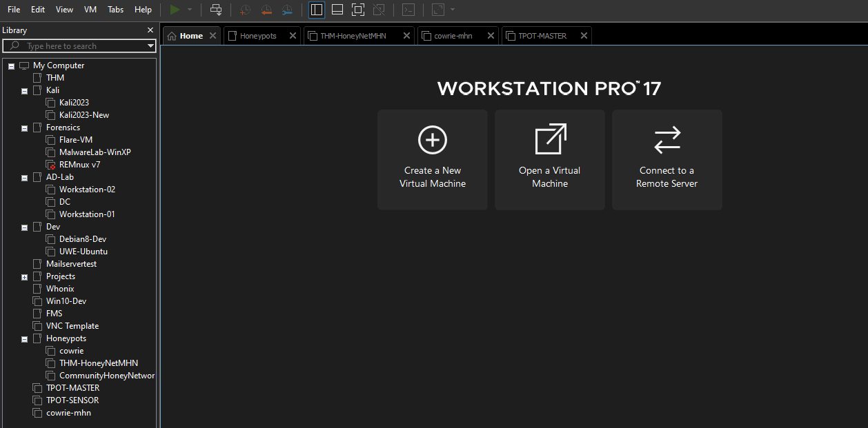Toggle the Show Library sidebar icon
The height and width of the screenshot is (428, 868).
tap(317, 10)
